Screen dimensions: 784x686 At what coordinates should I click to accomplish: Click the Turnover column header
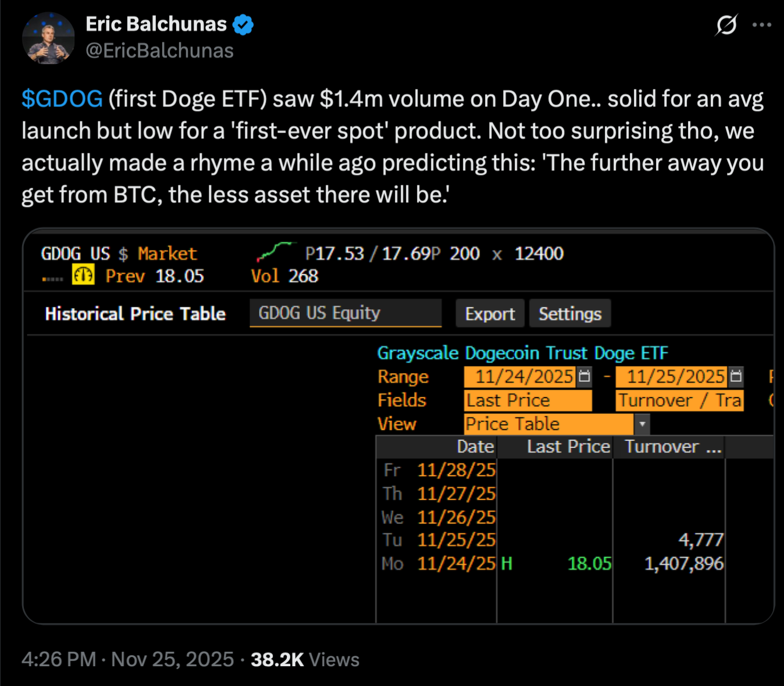[668, 446]
